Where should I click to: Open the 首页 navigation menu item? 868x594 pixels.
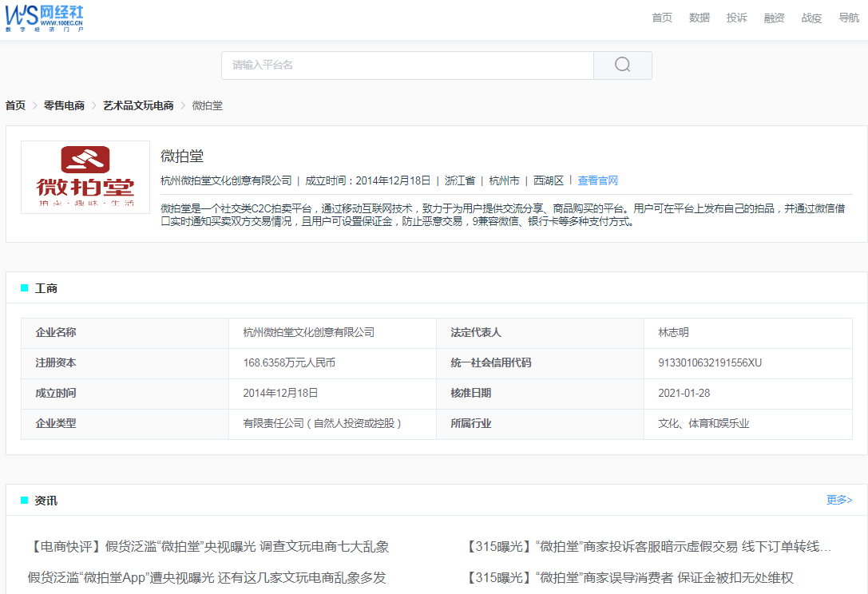[x=662, y=18]
